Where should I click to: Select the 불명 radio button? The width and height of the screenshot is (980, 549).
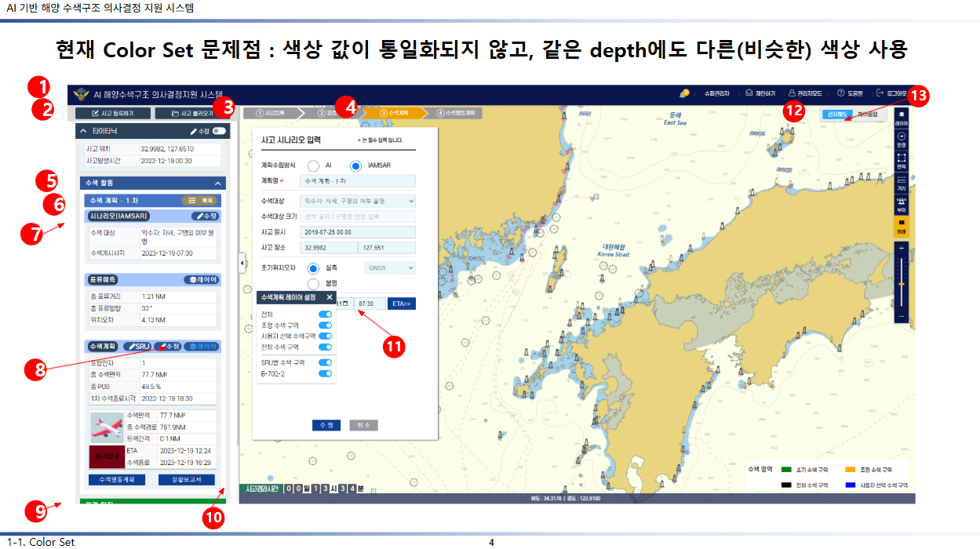[313, 283]
